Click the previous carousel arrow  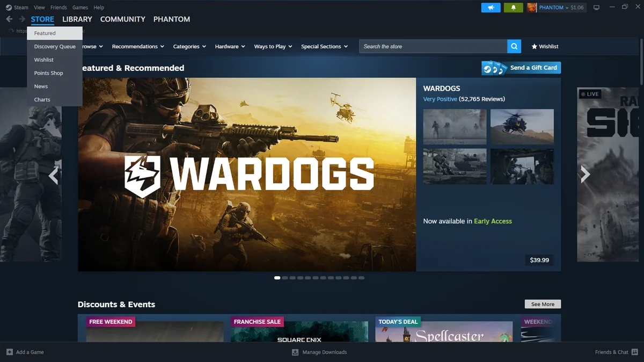click(x=53, y=175)
